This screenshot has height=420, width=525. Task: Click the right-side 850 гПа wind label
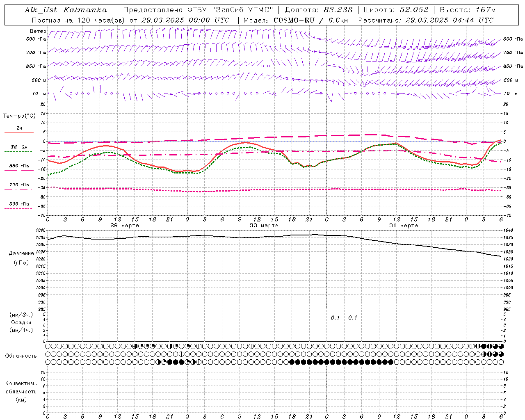(x=513, y=66)
